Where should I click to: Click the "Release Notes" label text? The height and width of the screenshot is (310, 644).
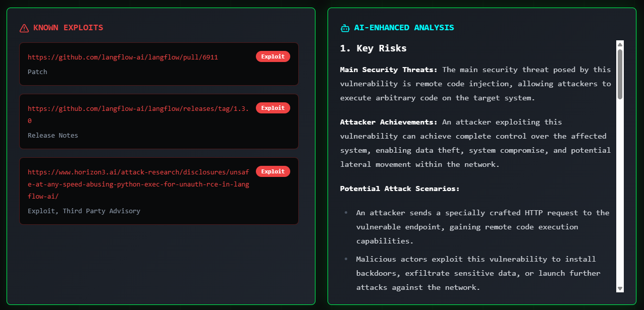[x=53, y=136]
